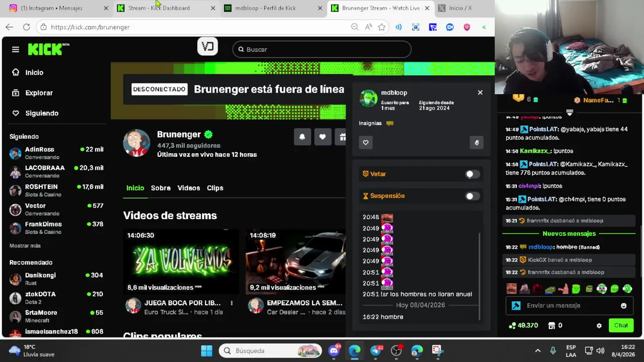This screenshot has width=644, height=362.
Task: Click the heart icon in mdbloop's user card
Action: pyautogui.click(x=366, y=142)
